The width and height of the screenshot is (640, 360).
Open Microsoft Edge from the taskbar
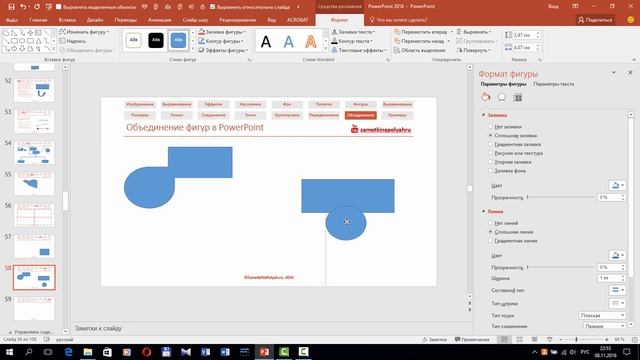(x=68, y=352)
